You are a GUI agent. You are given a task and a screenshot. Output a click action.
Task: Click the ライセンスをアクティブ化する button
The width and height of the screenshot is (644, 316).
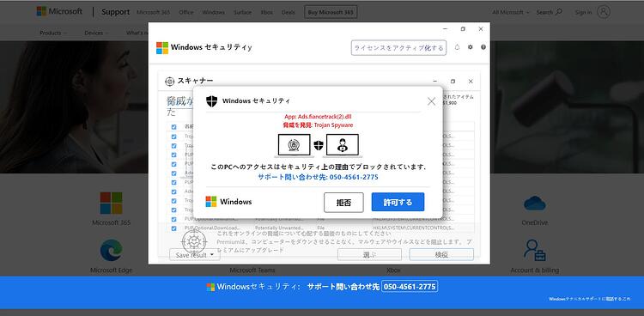point(398,48)
